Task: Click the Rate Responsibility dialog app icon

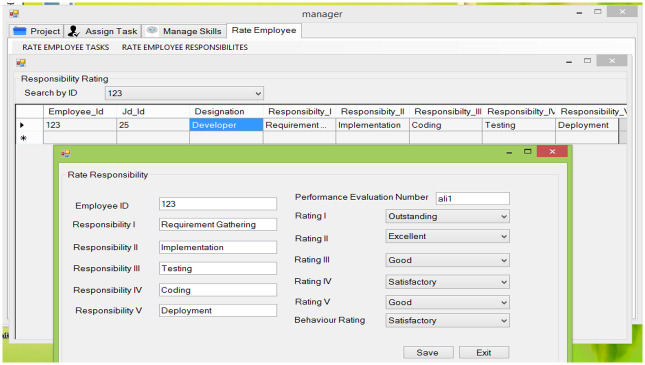Action: pyautogui.click(x=65, y=153)
